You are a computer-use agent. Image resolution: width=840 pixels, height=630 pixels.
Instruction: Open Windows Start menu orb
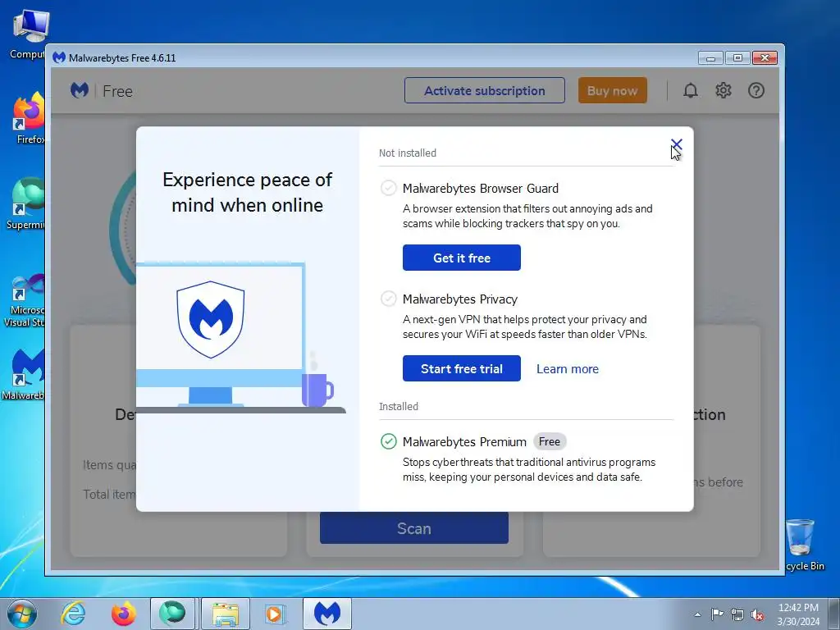click(x=22, y=614)
